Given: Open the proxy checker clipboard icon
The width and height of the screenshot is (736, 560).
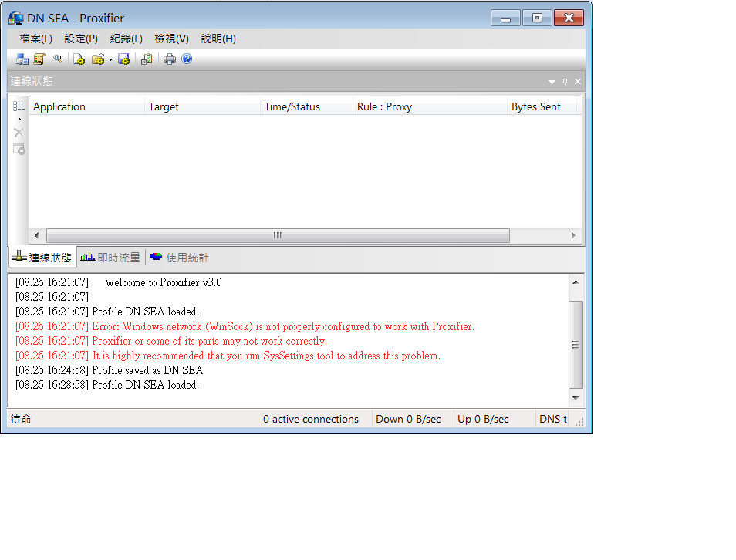Looking at the screenshot, I should [147, 59].
